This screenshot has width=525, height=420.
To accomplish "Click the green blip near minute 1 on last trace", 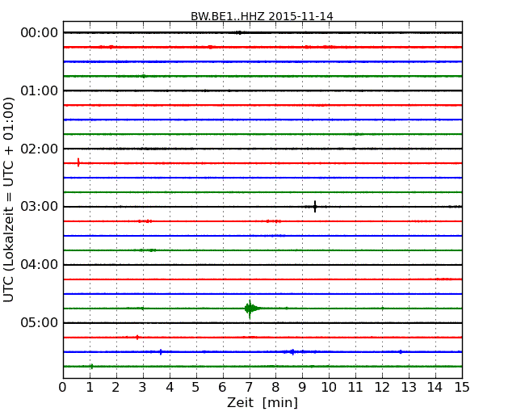I will pos(91,367).
